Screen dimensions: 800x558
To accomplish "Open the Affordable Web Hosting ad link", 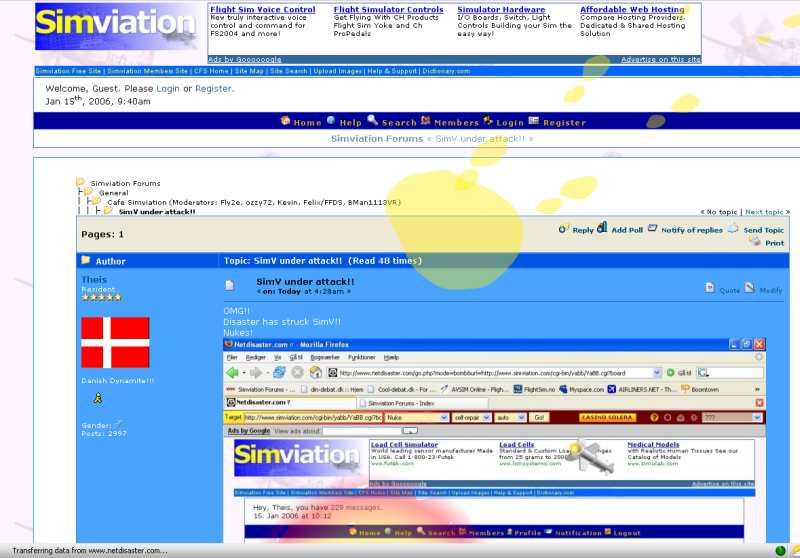I will (x=632, y=9).
